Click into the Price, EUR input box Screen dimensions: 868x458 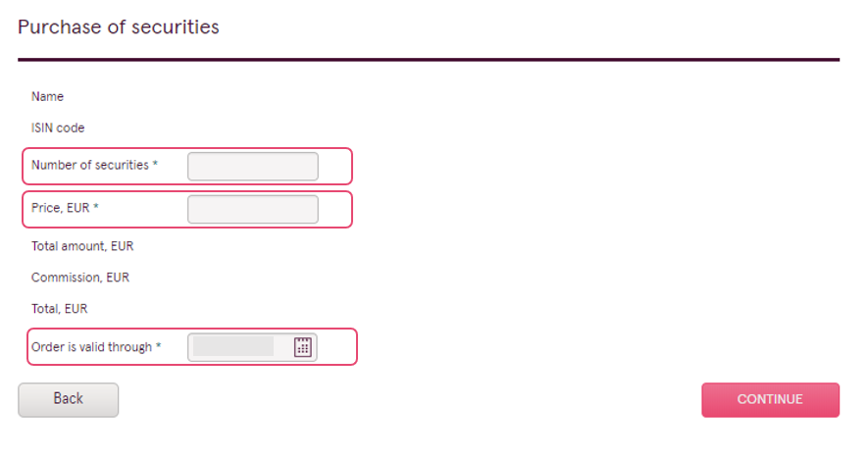click(x=253, y=209)
